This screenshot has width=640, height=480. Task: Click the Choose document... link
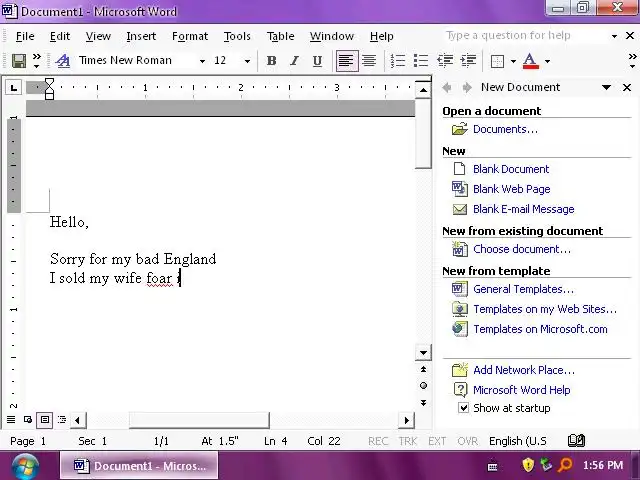click(522, 249)
